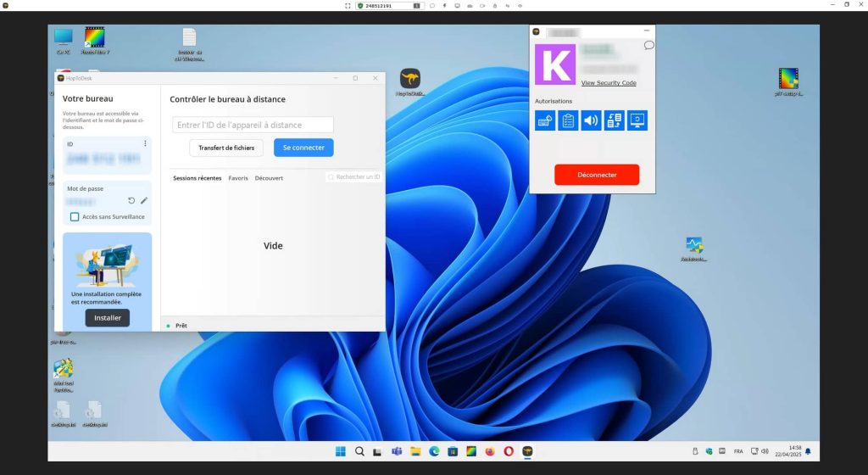Open Task View on the taskbar
868x475 pixels.
377,451
